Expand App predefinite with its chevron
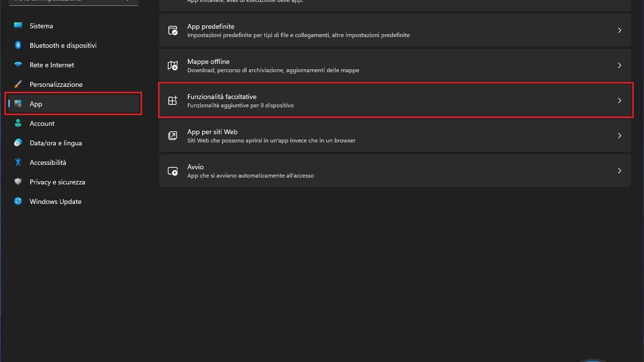 [x=620, y=30]
